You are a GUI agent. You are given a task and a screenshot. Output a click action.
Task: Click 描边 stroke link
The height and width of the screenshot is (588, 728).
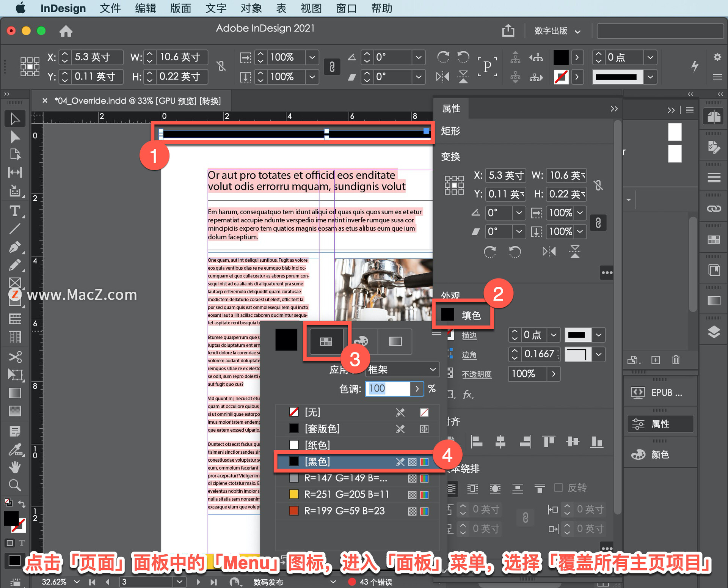coord(469,335)
